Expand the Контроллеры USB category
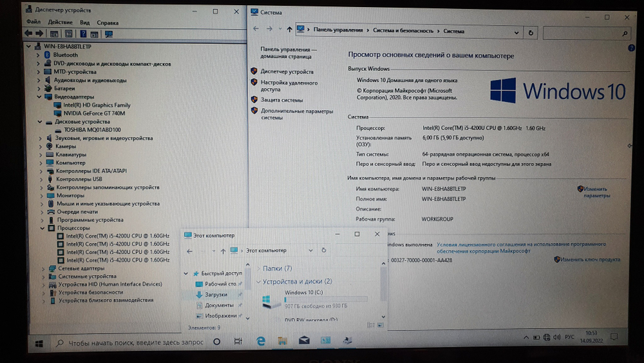This screenshot has width=644, height=363. click(x=41, y=179)
